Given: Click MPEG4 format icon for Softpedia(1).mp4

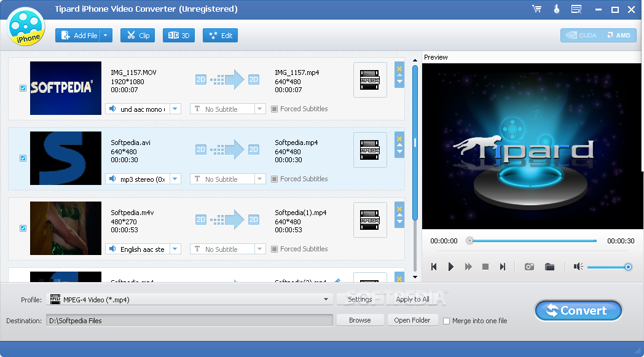Looking at the screenshot, I should (x=370, y=220).
